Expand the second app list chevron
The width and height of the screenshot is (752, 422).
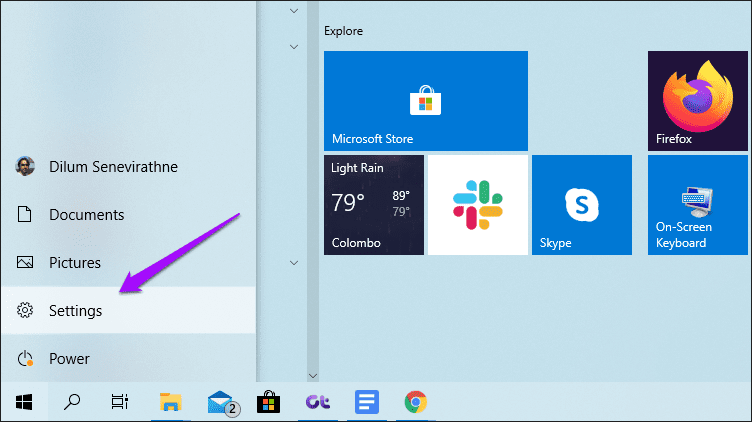point(294,47)
